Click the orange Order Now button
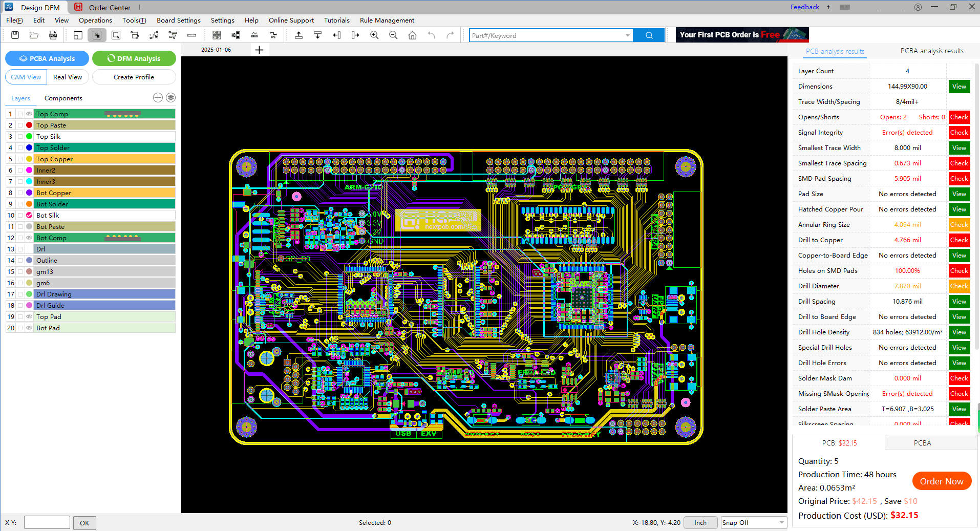The width and height of the screenshot is (980, 531). point(941,481)
